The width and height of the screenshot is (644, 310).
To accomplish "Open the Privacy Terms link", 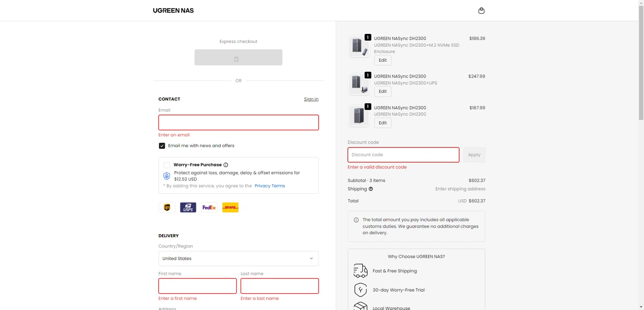I will [270, 186].
